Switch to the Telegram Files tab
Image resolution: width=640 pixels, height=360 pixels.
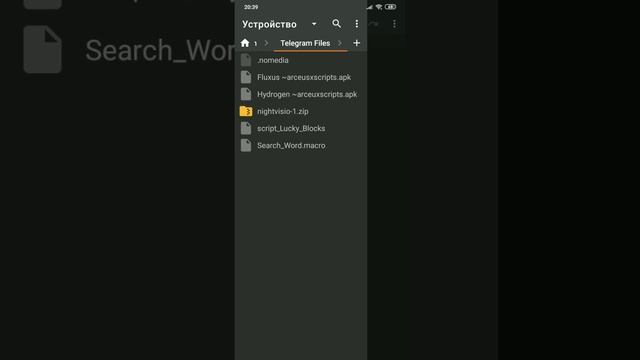(x=305, y=43)
